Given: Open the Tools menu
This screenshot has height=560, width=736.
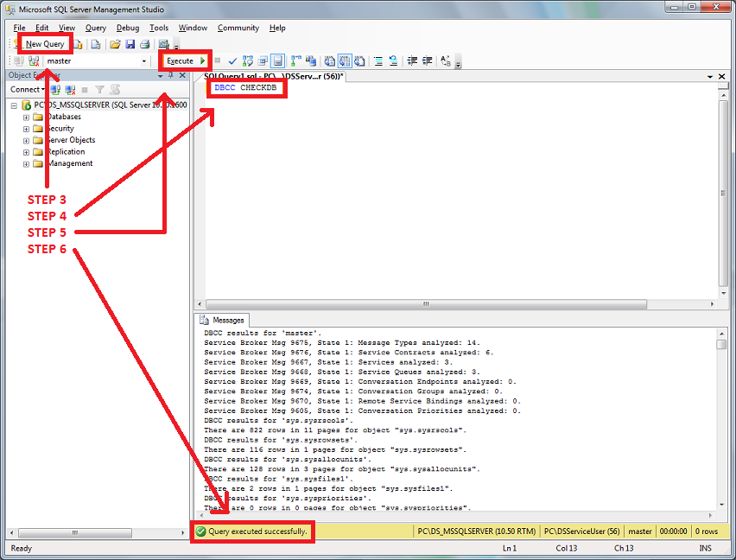Looking at the screenshot, I should tap(159, 28).
